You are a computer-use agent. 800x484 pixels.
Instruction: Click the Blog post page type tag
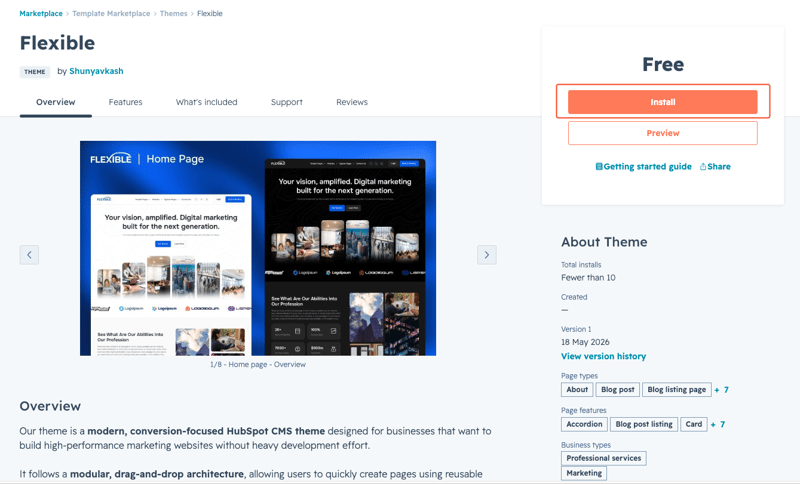point(617,390)
